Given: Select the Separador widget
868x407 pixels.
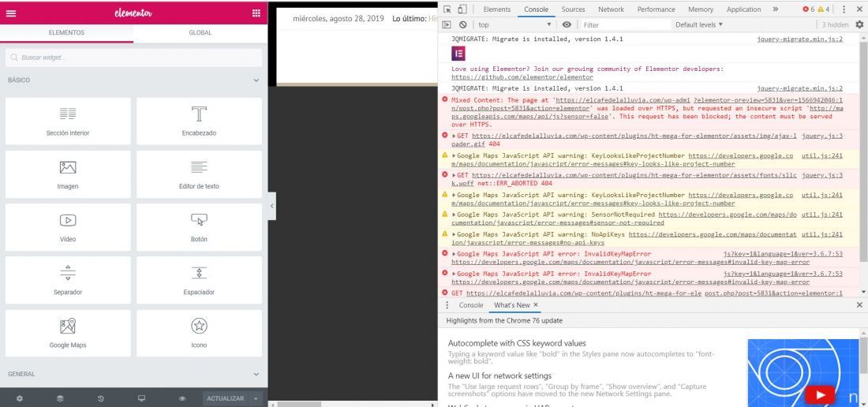Looking at the screenshot, I should pos(68,280).
